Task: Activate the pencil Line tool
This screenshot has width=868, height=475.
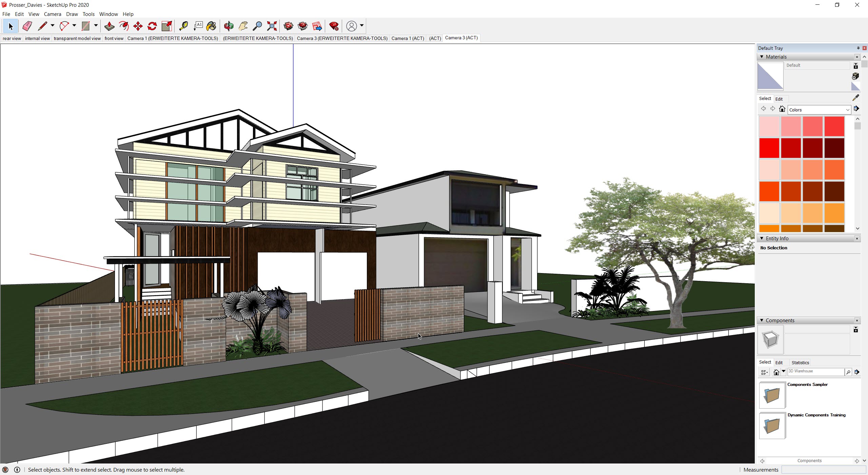Action: (42, 26)
